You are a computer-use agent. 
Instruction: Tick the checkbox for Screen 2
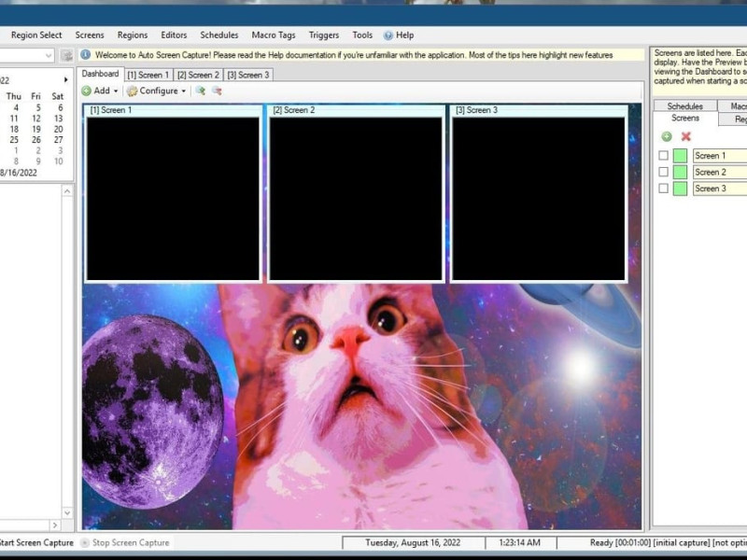663,172
